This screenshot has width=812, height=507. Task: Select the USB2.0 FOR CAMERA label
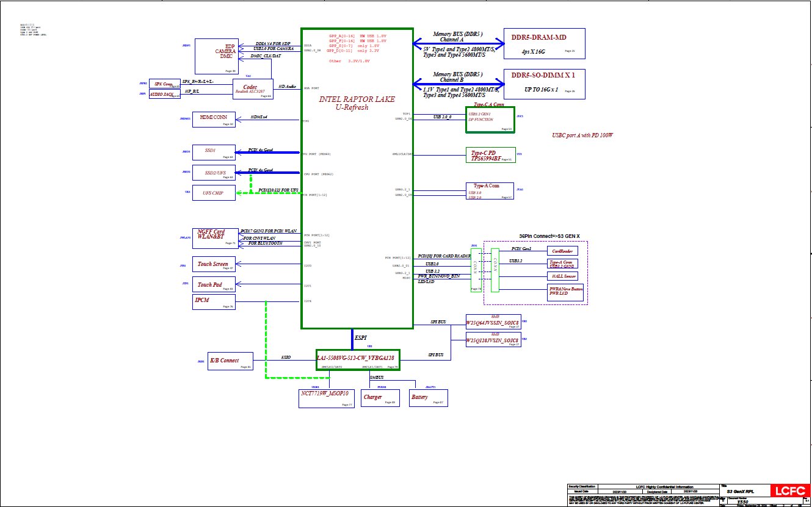coord(274,48)
